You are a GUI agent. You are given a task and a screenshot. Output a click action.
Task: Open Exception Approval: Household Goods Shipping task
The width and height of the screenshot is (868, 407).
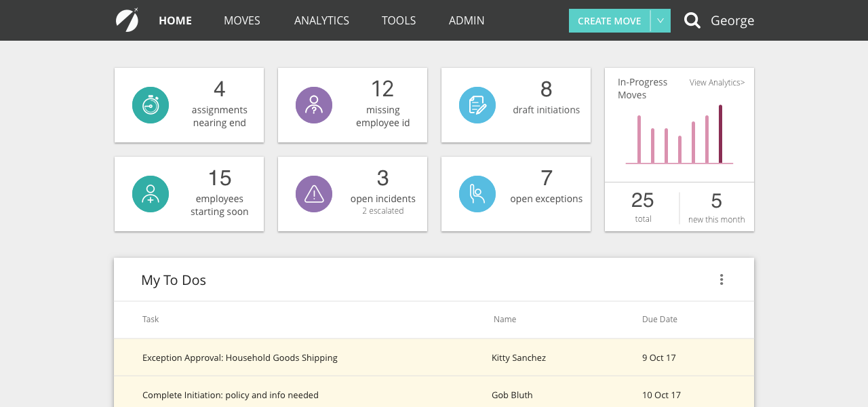click(x=240, y=357)
